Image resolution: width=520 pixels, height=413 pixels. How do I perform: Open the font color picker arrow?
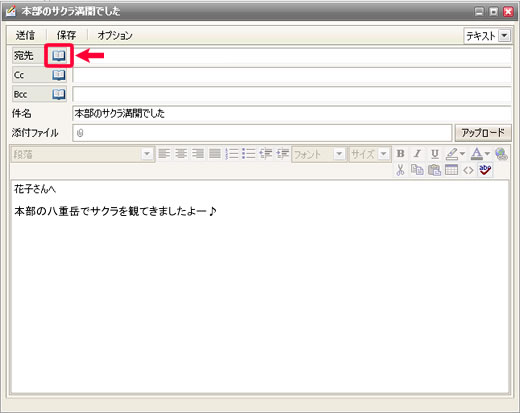coord(487,154)
